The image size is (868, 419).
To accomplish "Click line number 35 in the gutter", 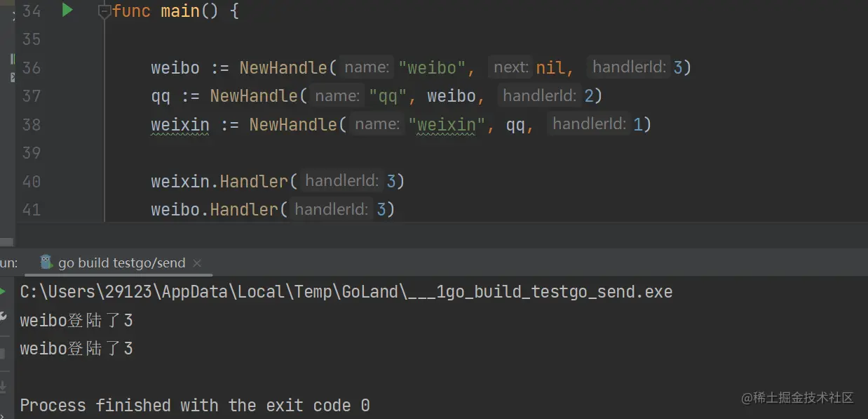I will (x=32, y=39).
